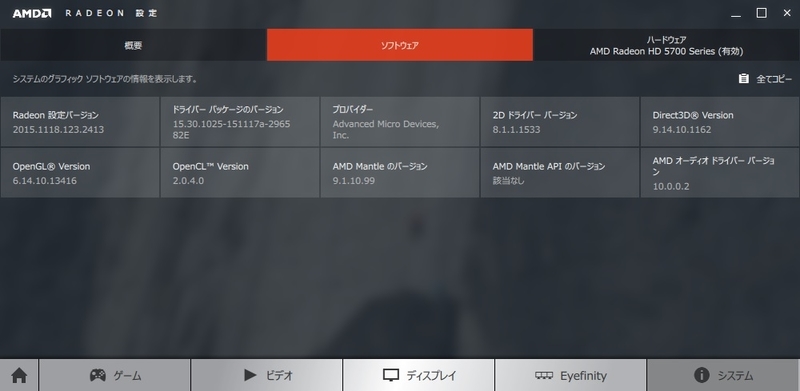Viewport: 800px width, 391px height.
Task: Open the ゲーム (Gaming) section
Action: point(115,375)
